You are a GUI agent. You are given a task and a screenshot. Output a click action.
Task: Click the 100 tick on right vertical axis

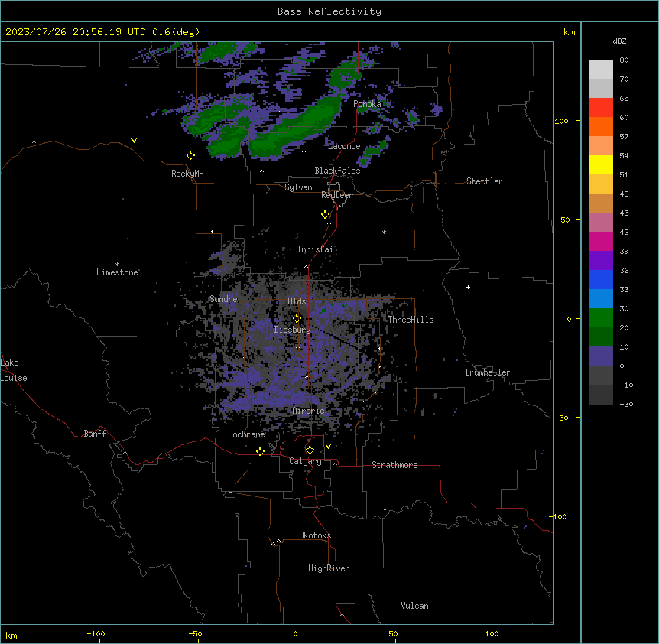(561, 121)
